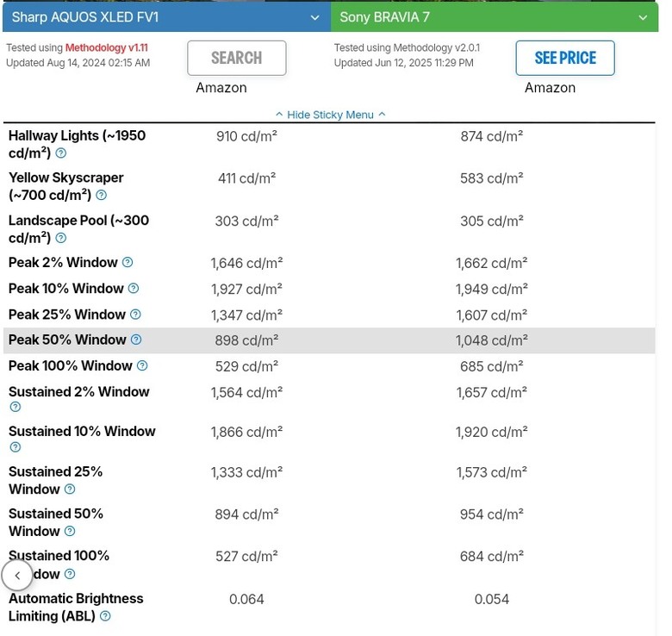Open help for Yellow Skyscraper row
This screenshot has height=636, width=672.
tap(101, 196)
